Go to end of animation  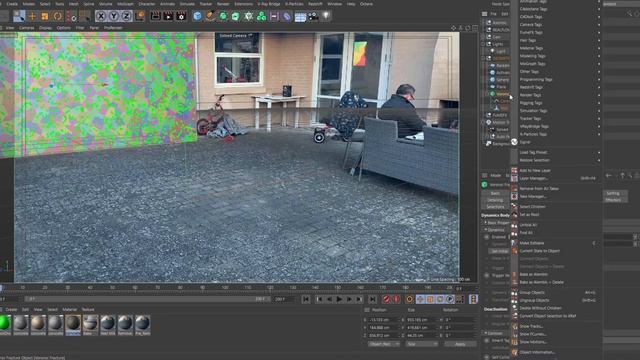372,299
